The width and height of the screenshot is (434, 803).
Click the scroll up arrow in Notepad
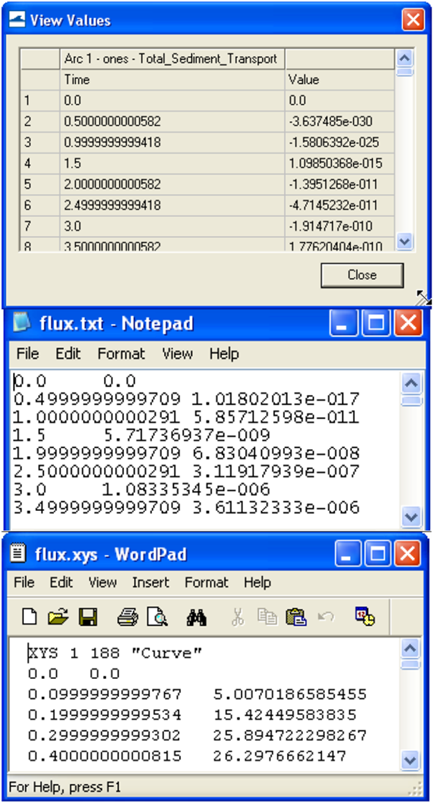(x=412, y=382)
